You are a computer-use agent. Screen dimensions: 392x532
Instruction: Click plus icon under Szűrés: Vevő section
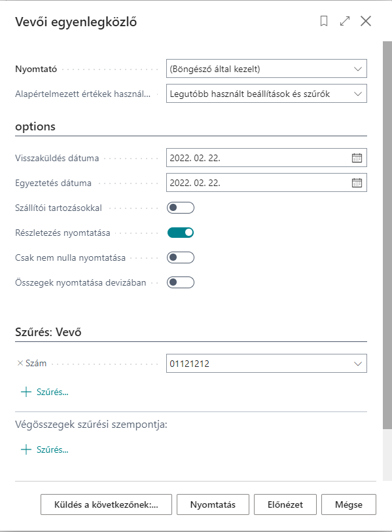[26, 392]
